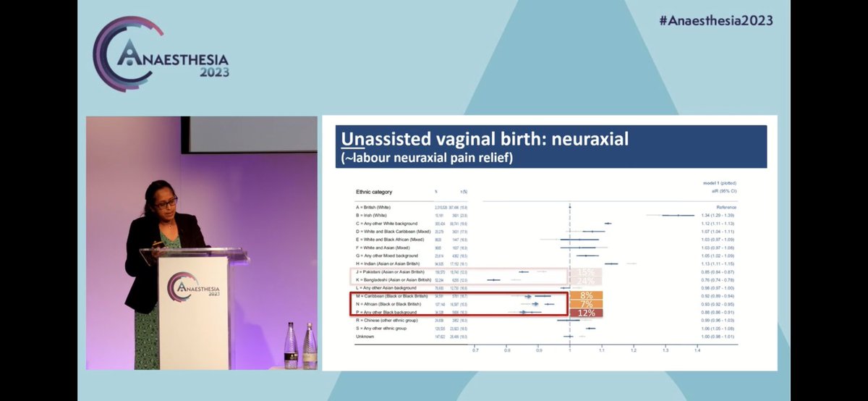868x401 pixels.
Task: Select 'N = African (Black or Black British)' row
Action: (388, 304)
